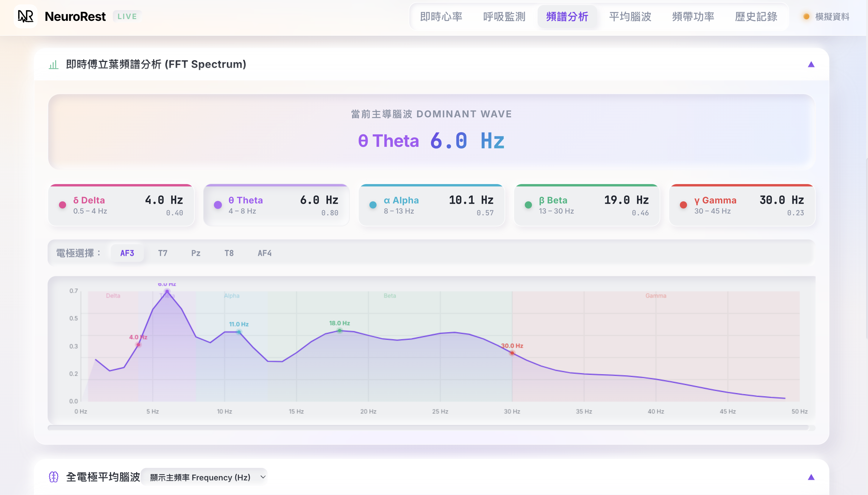Image resolution: width=868 pixels, height=495 pixels.
Task: Click the δ Delta band card
Action: click(121, 205)
